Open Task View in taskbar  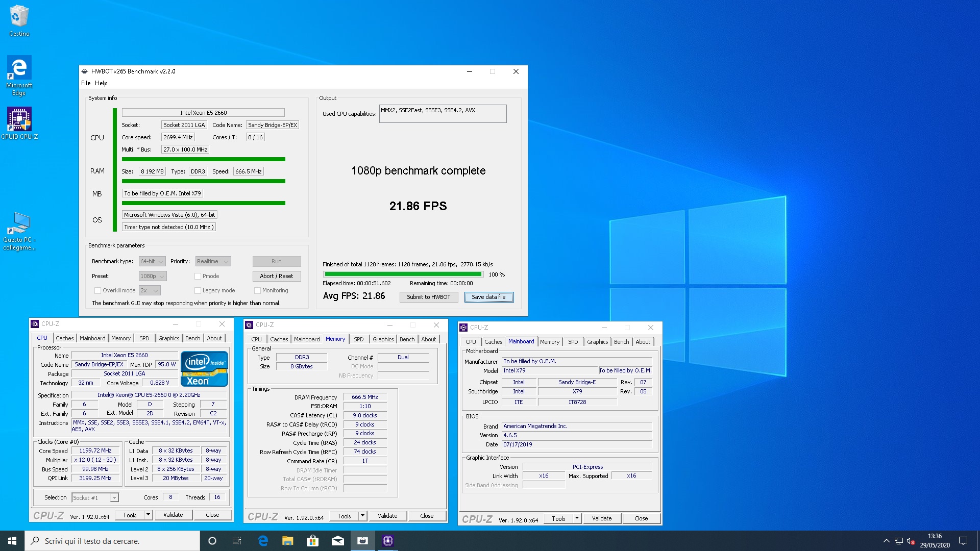pos(237,541)
